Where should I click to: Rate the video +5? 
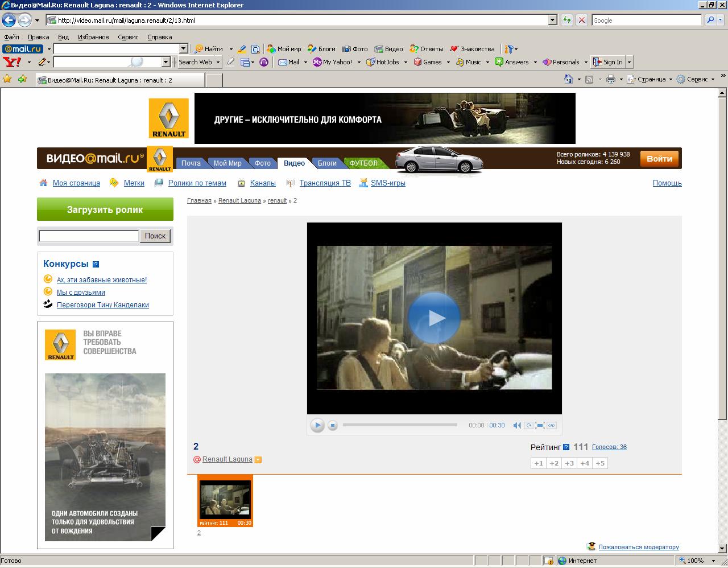pos(600,463)
